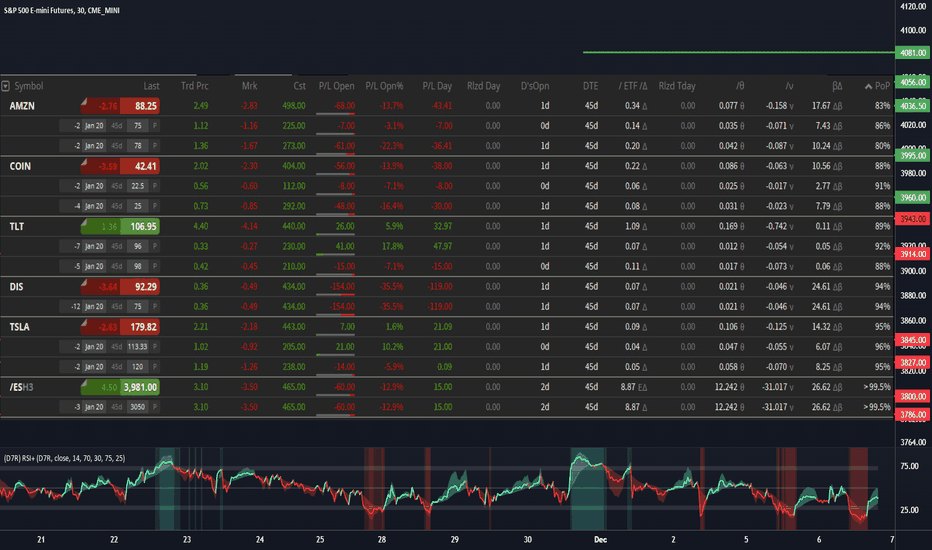Select COIN last price 42.41
Viewport: 932px width, 550px height.
click(140, 166)
